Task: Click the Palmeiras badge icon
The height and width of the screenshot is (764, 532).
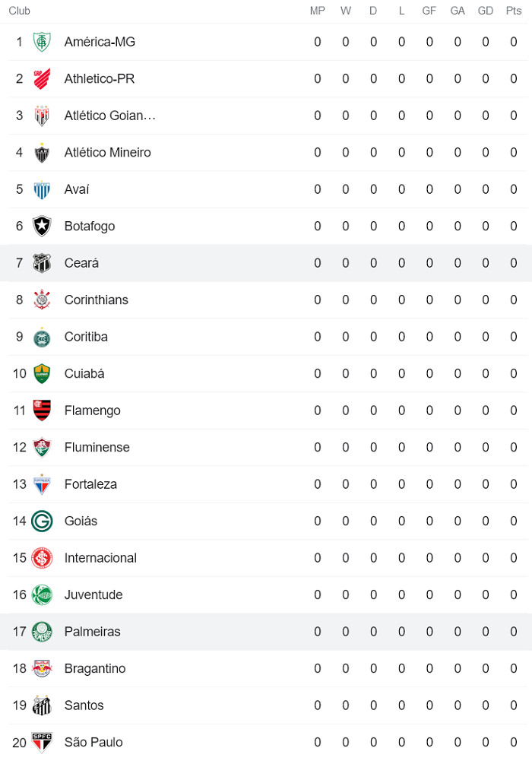Action: point(42,632)
